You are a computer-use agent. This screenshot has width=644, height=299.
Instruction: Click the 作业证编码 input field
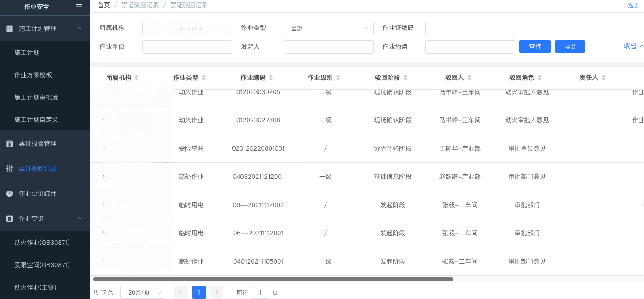[x=470, y=28]
